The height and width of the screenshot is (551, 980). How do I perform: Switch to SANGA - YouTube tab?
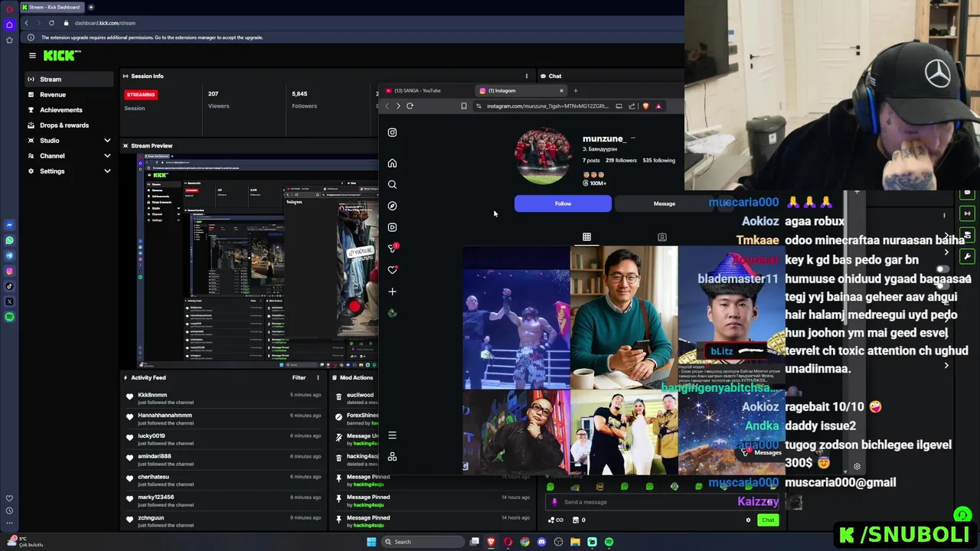417,90
